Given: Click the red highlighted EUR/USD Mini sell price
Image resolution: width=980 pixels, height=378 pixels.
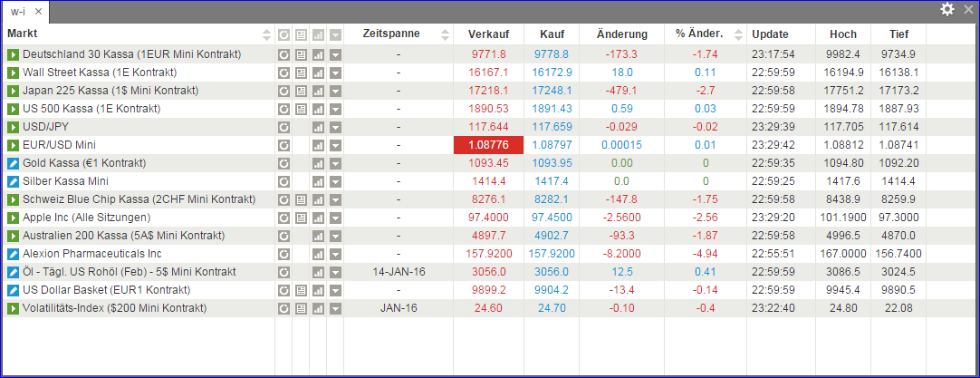Looking at the screenshot, I should pyautogui.click(x=488, y=145).
